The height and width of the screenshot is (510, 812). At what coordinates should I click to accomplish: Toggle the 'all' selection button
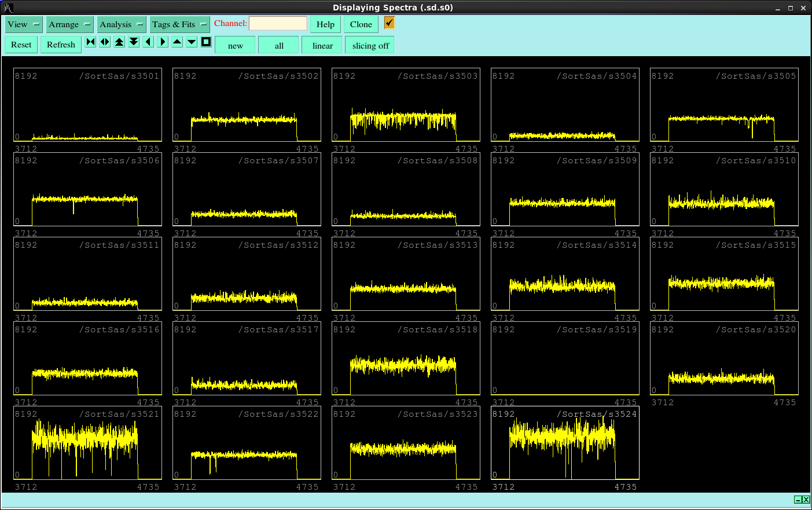tap(279, 45)
